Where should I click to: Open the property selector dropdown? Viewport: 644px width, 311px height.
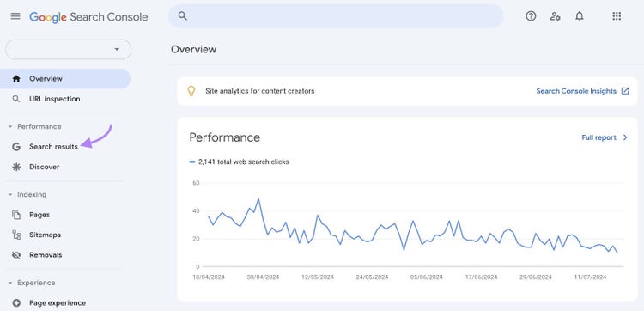pos(68,49)
